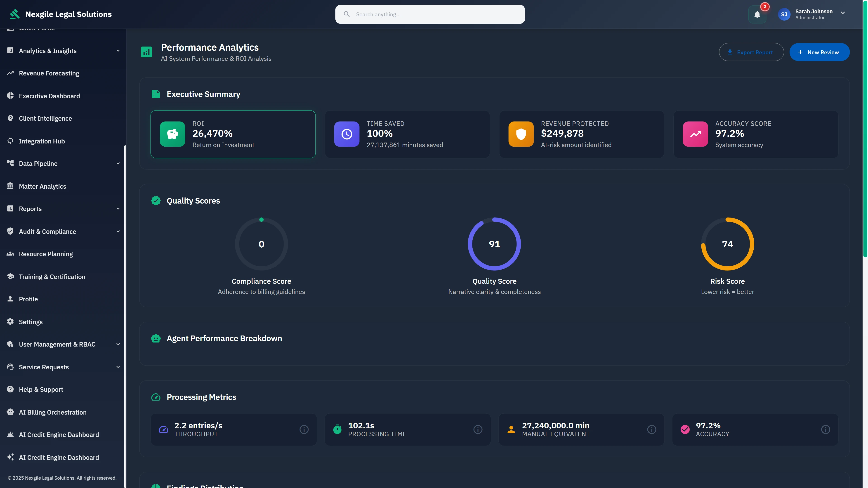Screen dimensions: 868x488
Task: Click the throughput info icon
Action: 304,429
